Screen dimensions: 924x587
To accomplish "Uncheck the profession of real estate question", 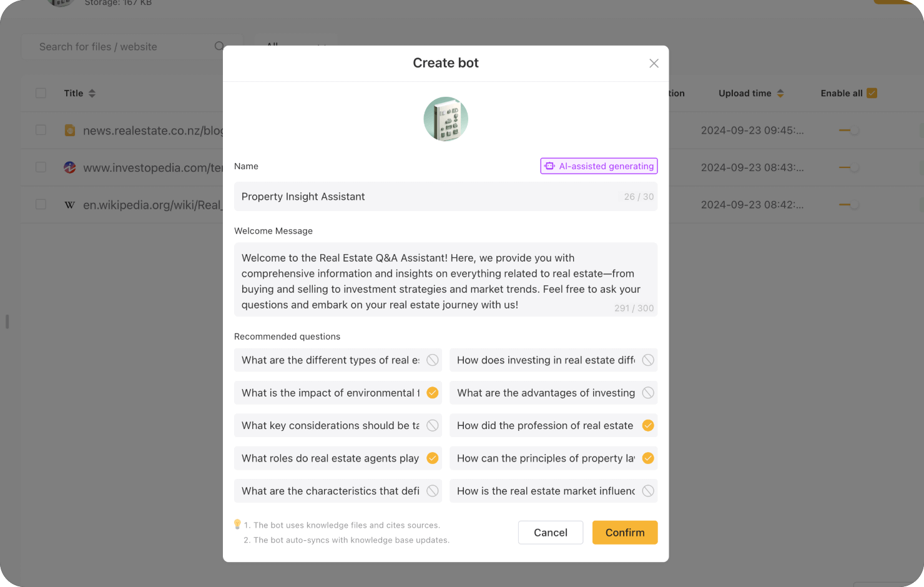I will (648, 426).
